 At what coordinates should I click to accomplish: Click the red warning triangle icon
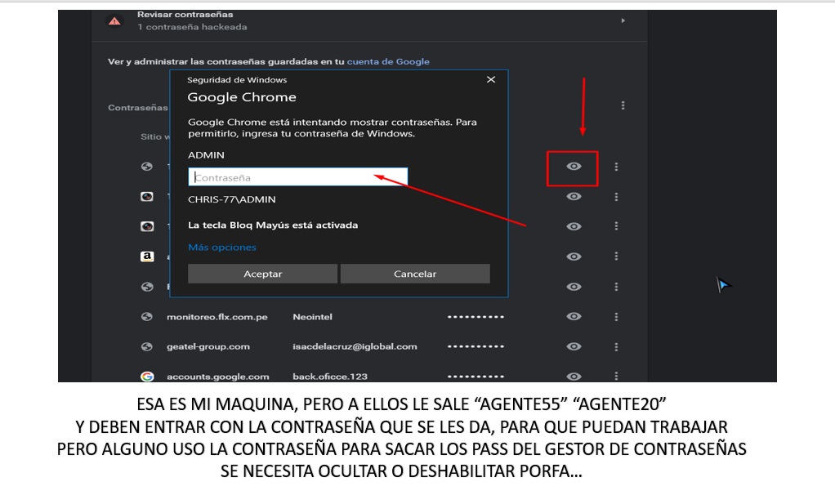click(114, 20)
